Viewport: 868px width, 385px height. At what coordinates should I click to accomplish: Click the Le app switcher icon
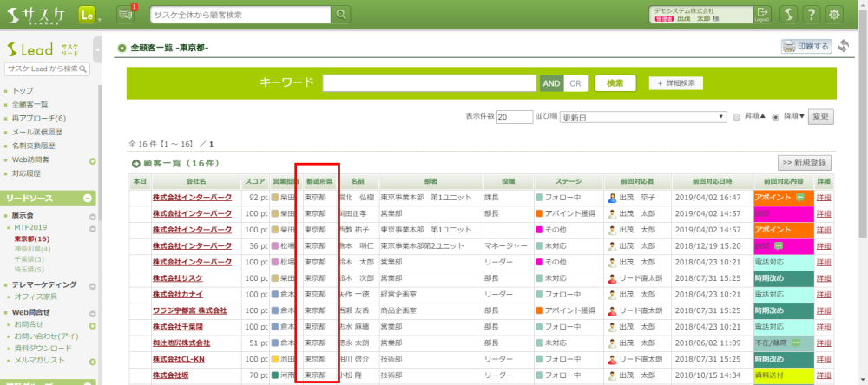tap(87, 15)
